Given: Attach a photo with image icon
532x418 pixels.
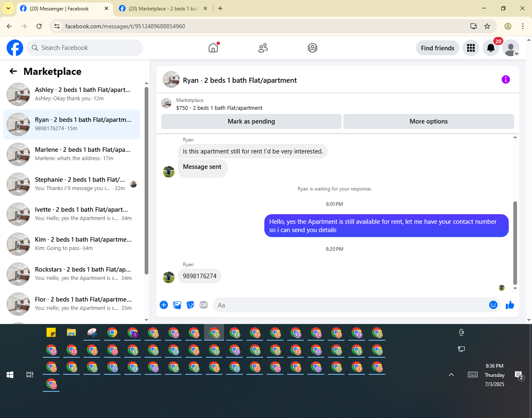Looking at the screenshot, I should click(177, 305).
